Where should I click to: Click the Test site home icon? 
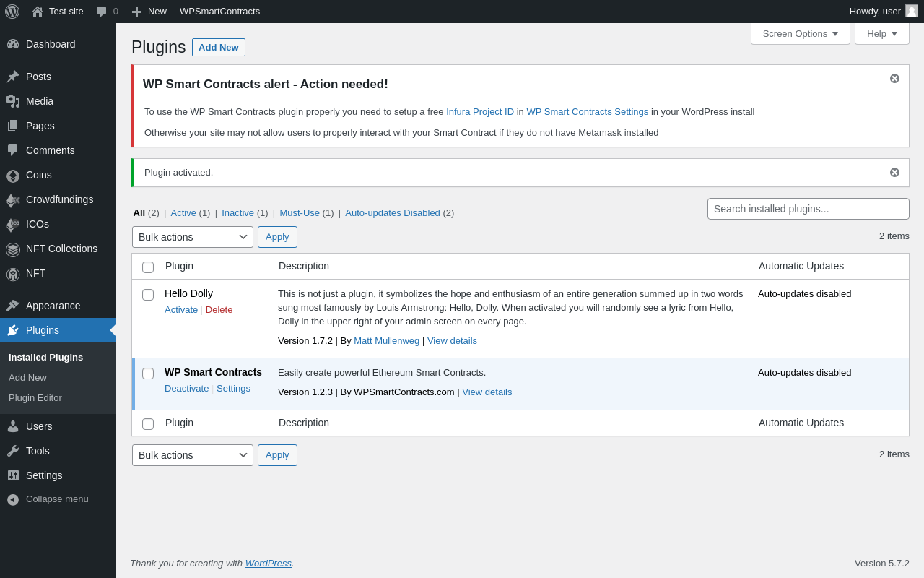coord(38,12)
